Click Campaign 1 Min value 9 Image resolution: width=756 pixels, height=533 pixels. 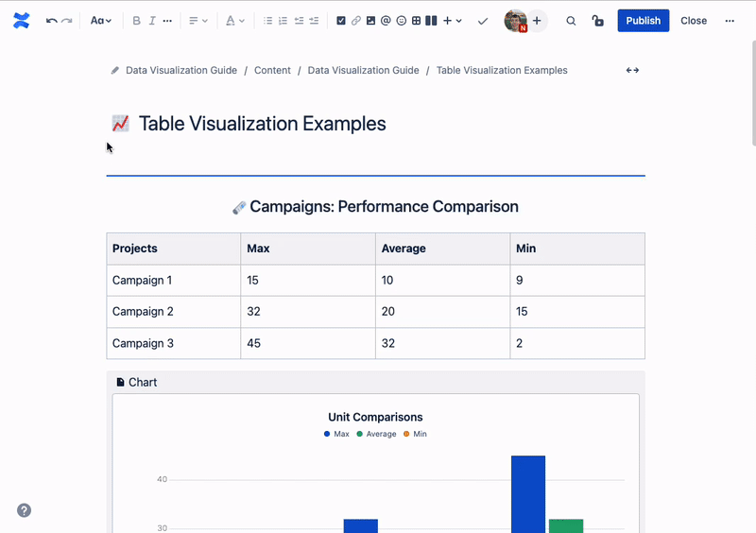pos(577,281)
